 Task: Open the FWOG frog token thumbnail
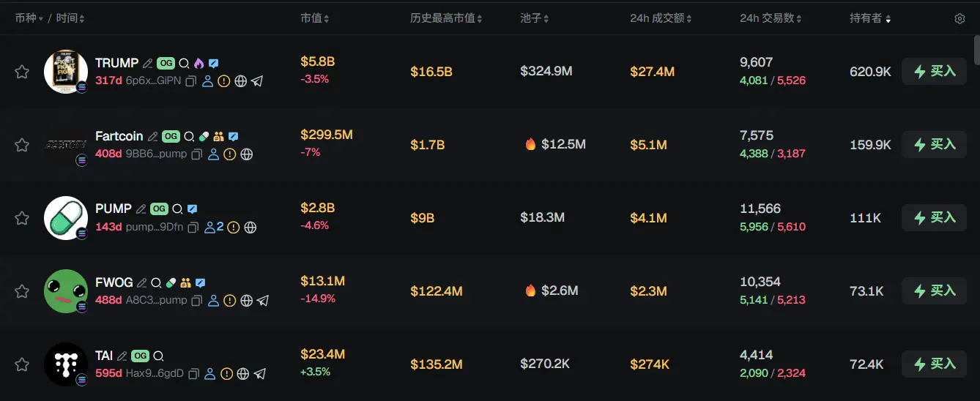pyautogui.click(x=66, y=291)
